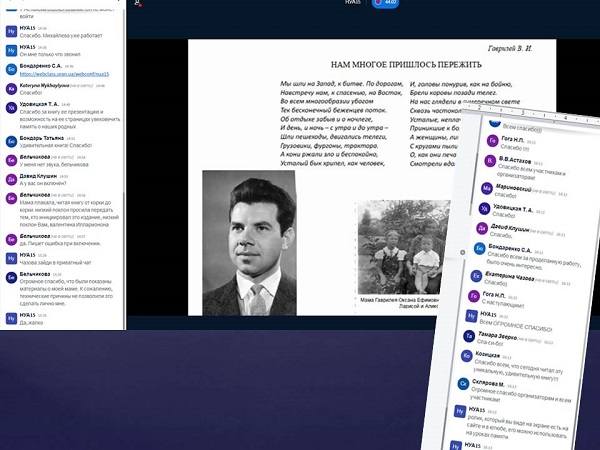Image resolution: width=600 pixels, height=450 pixels.
Task: Click Мариновский avatar in overlay chat
Action: 487,188
